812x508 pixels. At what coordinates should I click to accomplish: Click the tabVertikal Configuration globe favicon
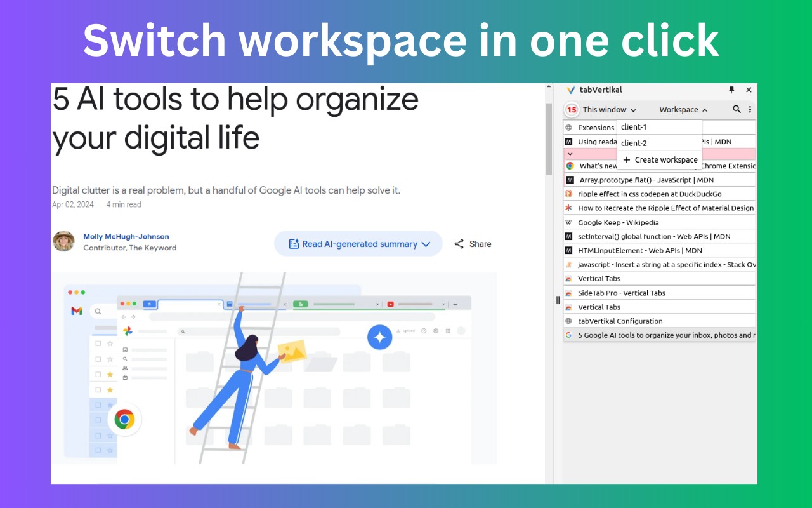coord(569,321)
